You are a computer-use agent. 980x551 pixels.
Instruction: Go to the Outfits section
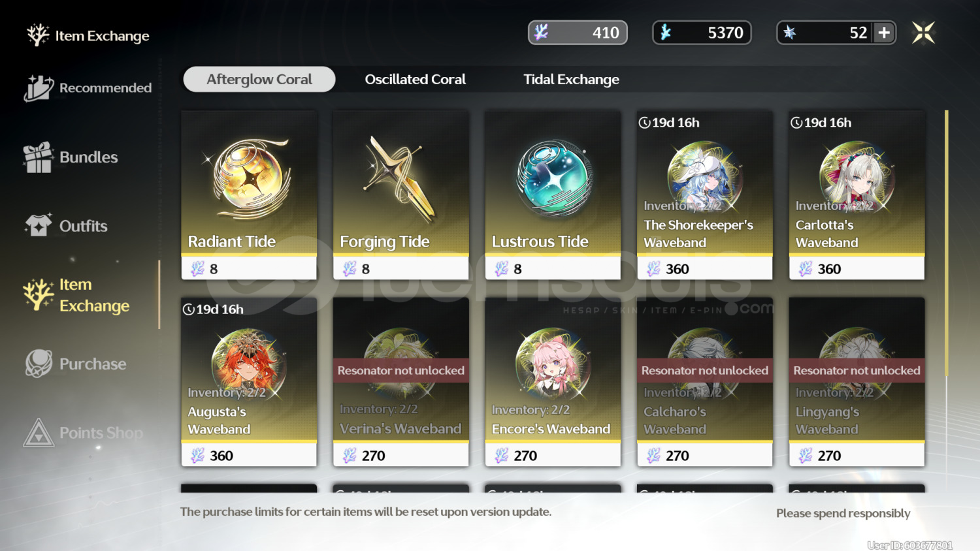coord(66,226)
